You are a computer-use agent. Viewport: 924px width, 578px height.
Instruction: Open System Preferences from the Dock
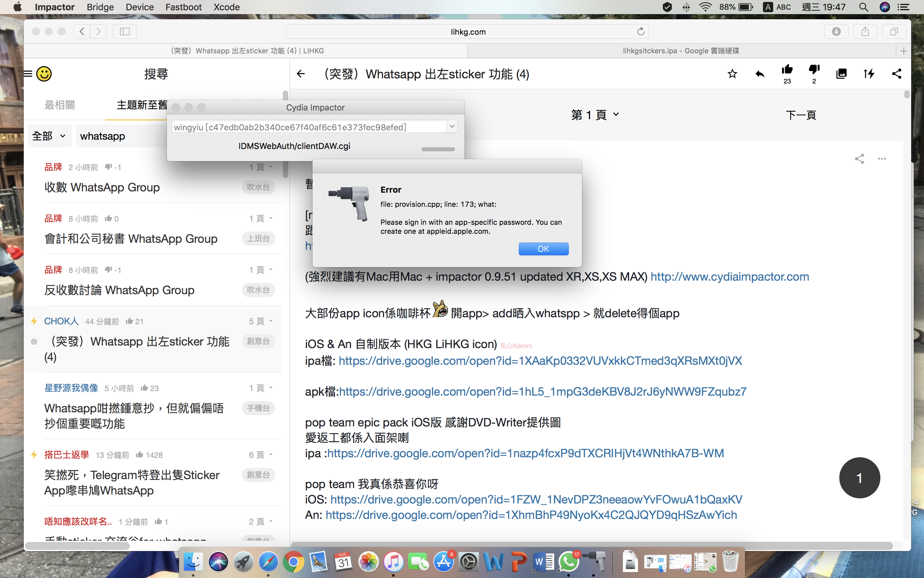coord(468,562)
